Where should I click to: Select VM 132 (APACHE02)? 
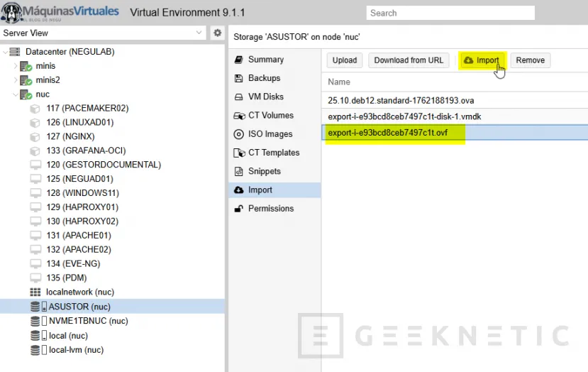coord(113,250)
